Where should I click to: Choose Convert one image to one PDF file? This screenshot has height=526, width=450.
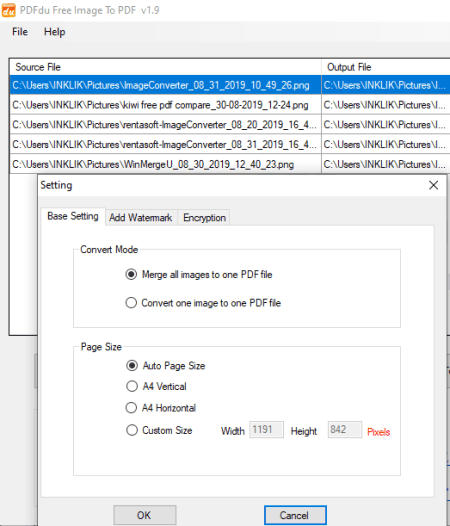tap(203, 303)
